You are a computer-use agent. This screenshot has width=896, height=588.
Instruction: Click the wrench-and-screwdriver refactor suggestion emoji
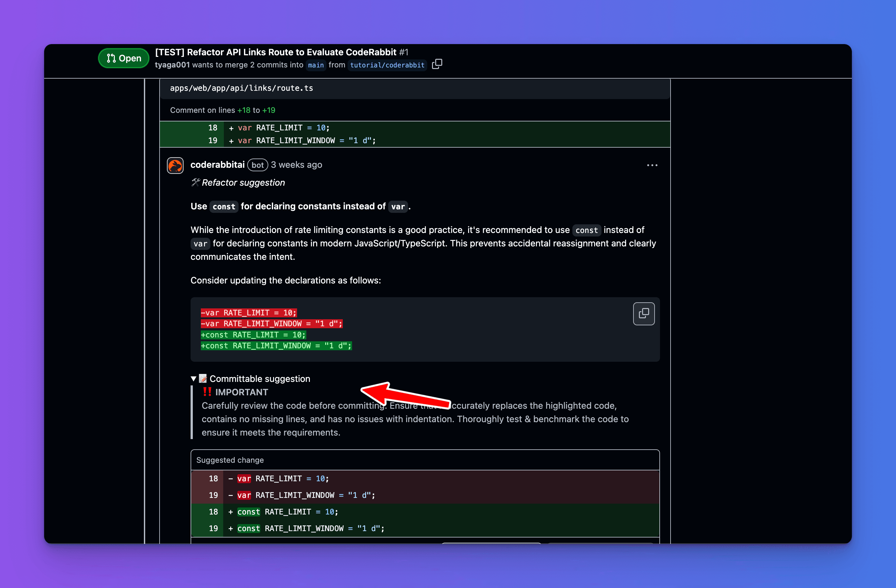pos(195,182)
